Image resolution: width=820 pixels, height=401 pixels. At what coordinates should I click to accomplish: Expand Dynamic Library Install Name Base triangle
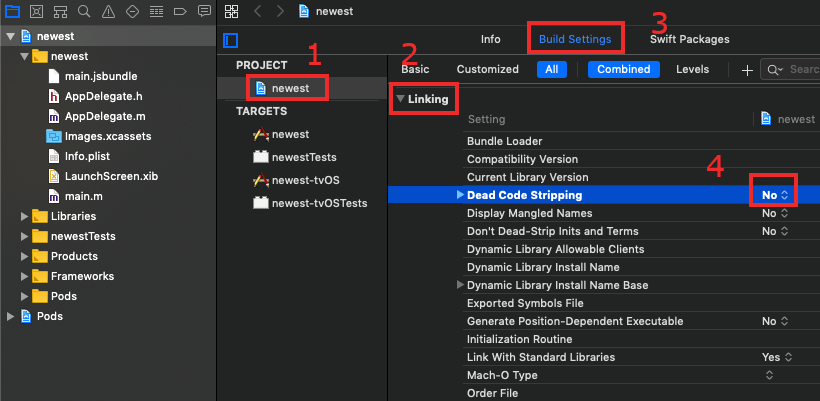460,285
